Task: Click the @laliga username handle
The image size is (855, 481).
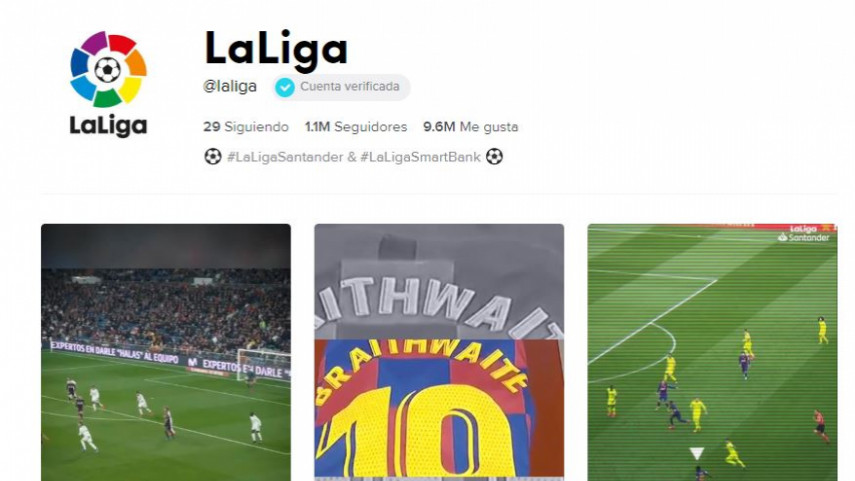Action: pos(230,87)
